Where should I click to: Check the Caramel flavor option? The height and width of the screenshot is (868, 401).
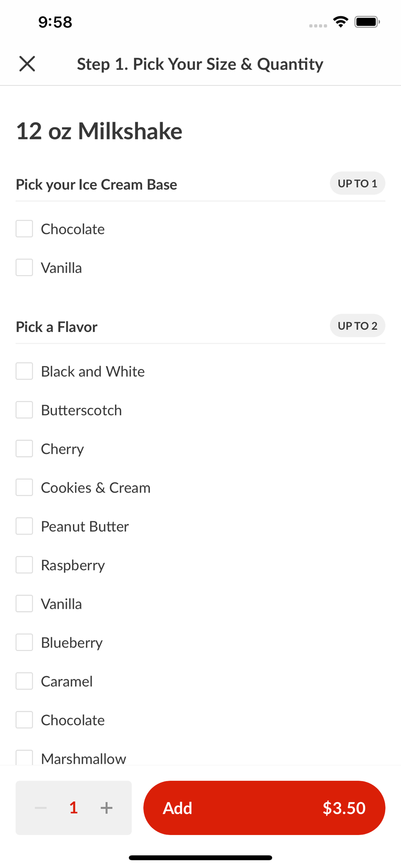point(24,681)
